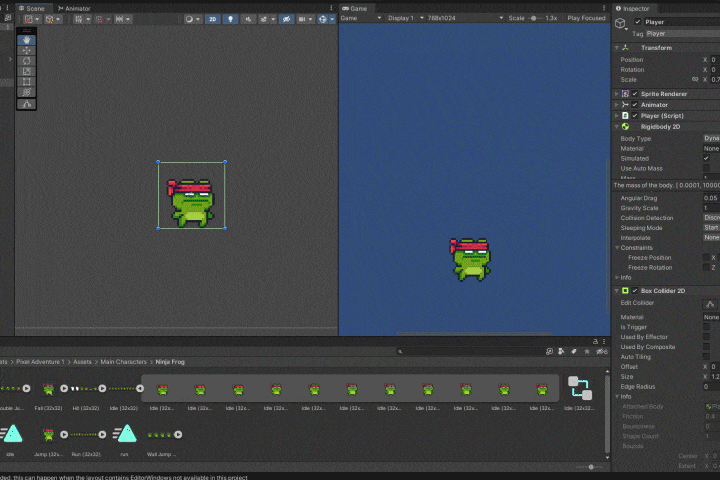Open the Player Tag dropdown
The image size is (720, 480).
tap(683, 34)
